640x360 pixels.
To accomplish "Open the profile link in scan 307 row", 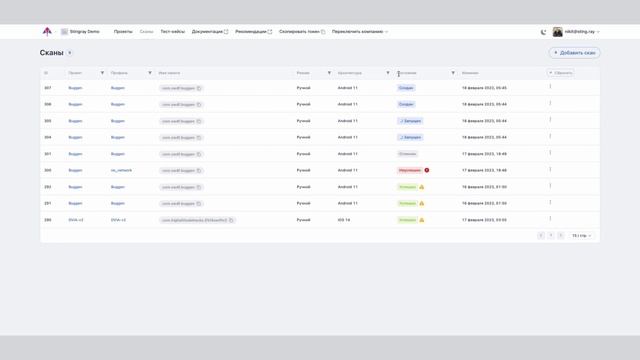I will pyautogui.click(x=118, y=88).
